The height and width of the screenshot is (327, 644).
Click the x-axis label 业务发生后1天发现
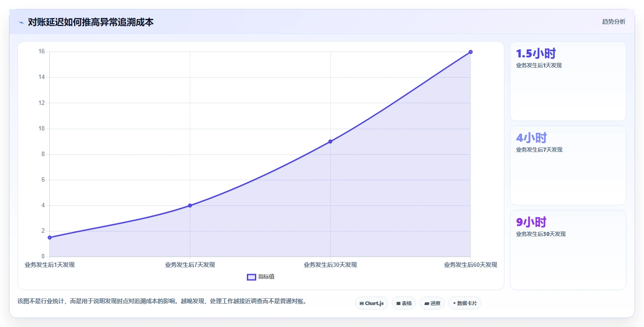tap(49, 265)
